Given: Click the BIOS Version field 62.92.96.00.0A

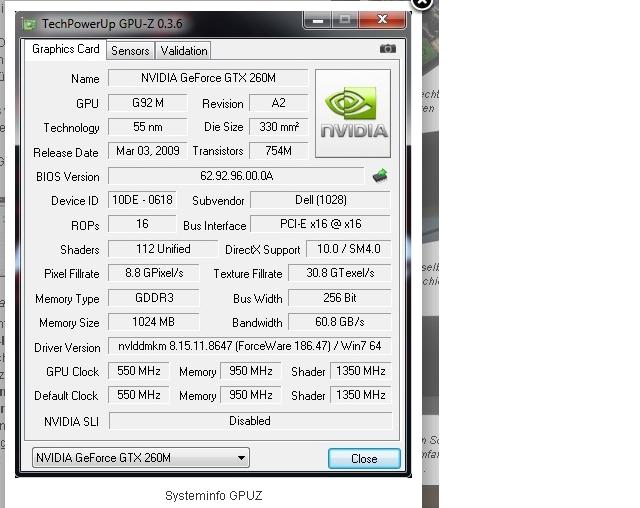Looking at the screenshot, I should coord(236,176).
